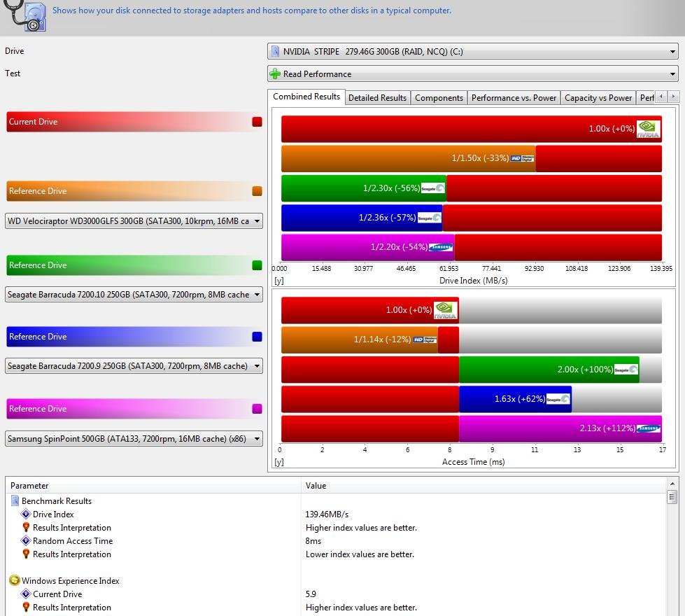The width and height of the screenshot is (685, 616).
Task: Click the 139.46MB/s Drive Index value
Action: click(327, 514)
